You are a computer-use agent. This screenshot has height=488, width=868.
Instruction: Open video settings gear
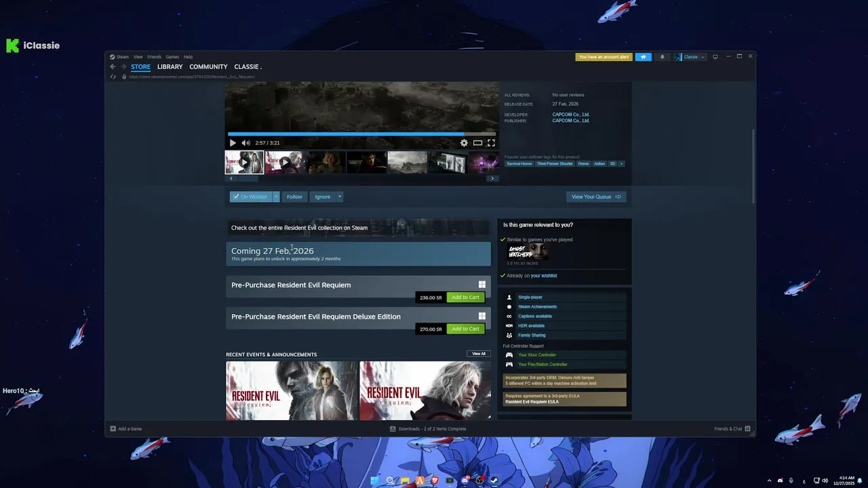click(464, 143)
